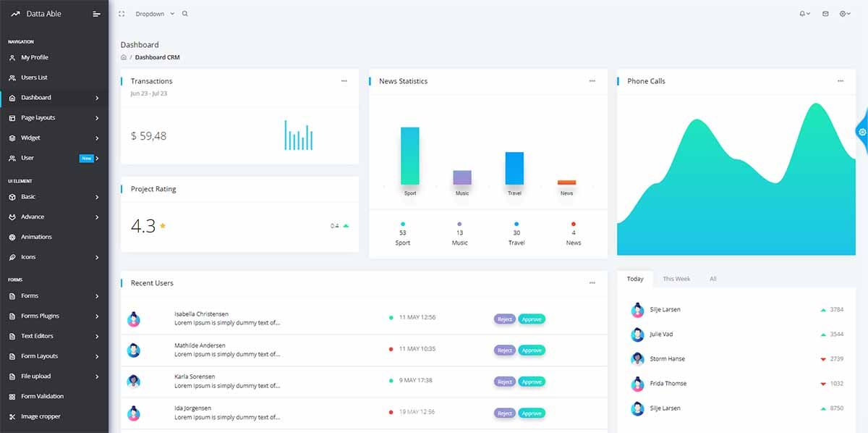Click the My Profile person icon

[x=12, y=57]
